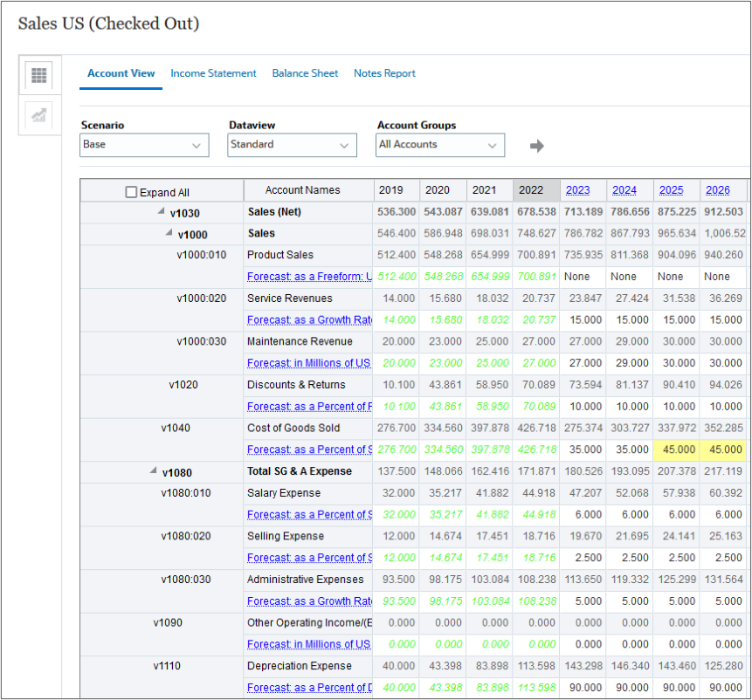The width and height of the screenshot is (752, 700).
Task: Switch to the Income Statement tab
Action: click(x=213, y=73)
